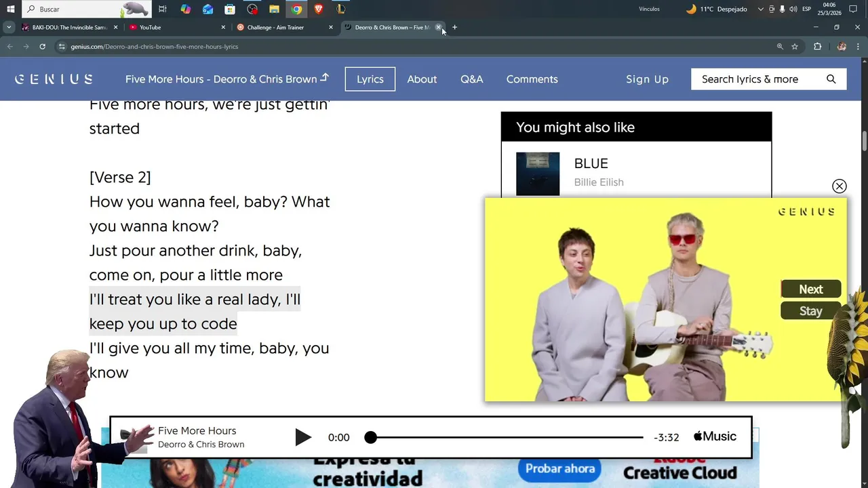The width and height of the screenshot is (868, 488).
Task: Click the Windows Start button
Action: pyautogui.click(x=10, y=9)
